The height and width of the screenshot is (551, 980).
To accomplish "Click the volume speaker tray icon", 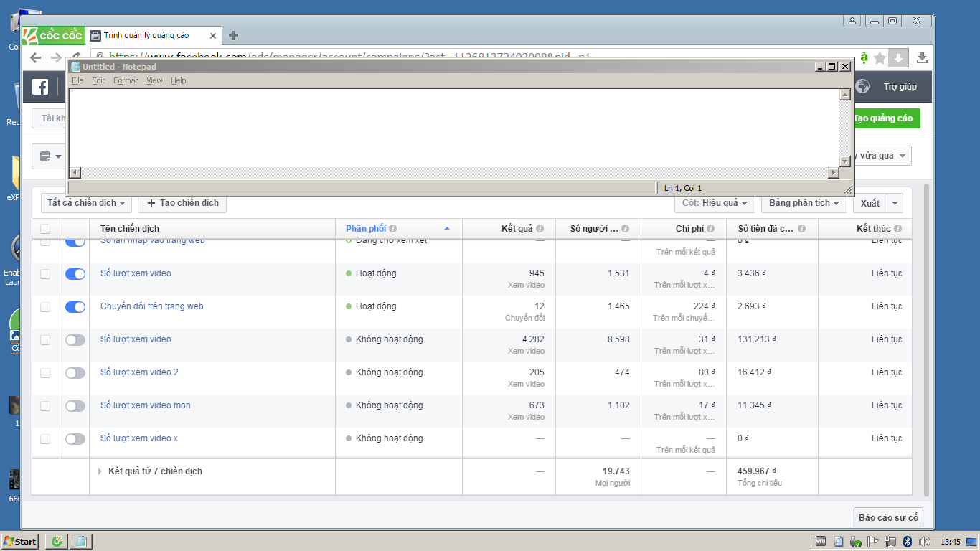I will pos(925,542).
